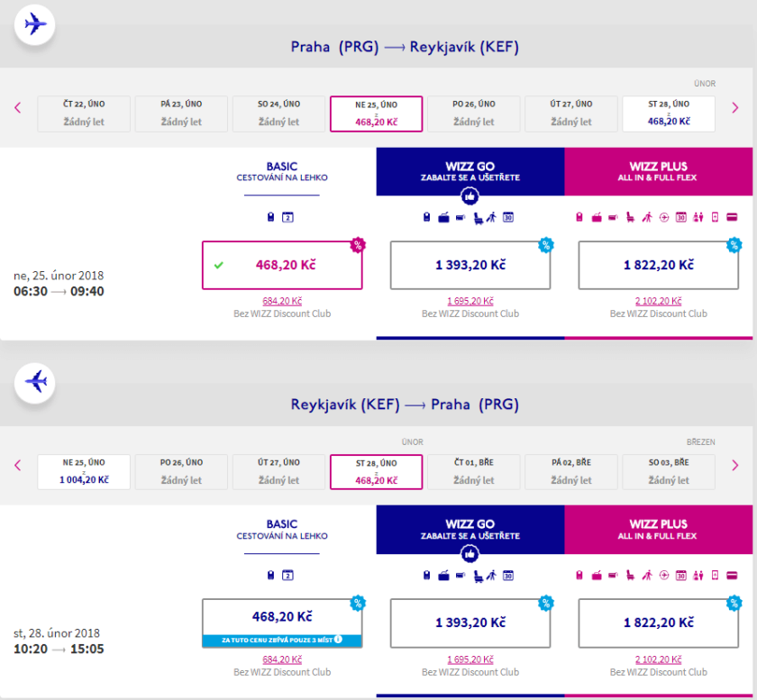Show later outbound dates with right arrow
Viewport: 757px width, 700px height.
(x=735, y=108)
